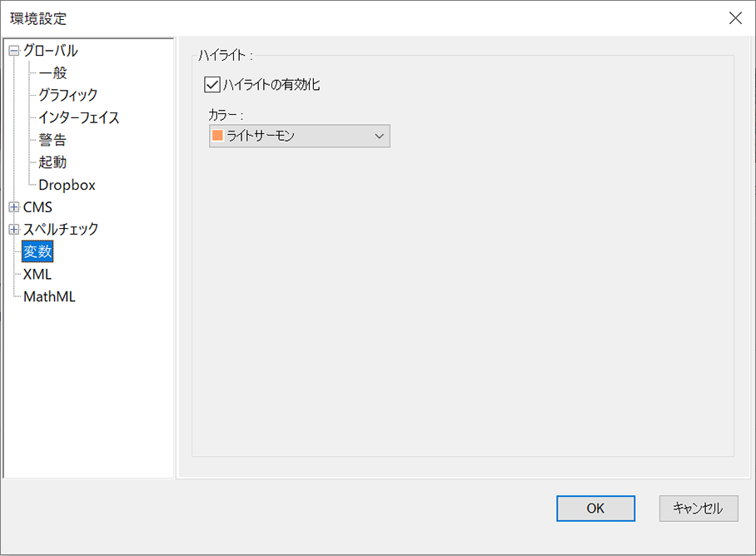Close the 環境設定 dialog window
756x556 pixels.
(735, 18)
